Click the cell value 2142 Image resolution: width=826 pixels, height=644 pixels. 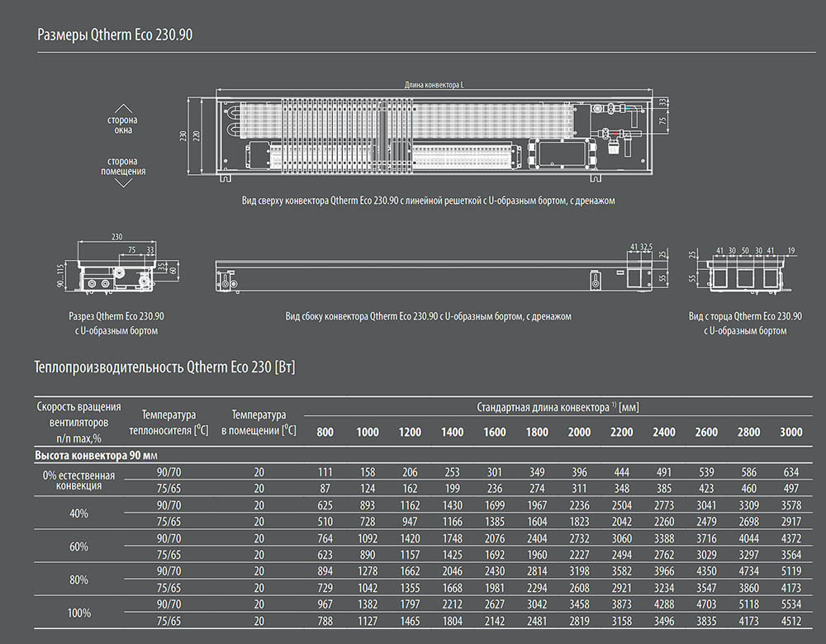pos(495,622)
